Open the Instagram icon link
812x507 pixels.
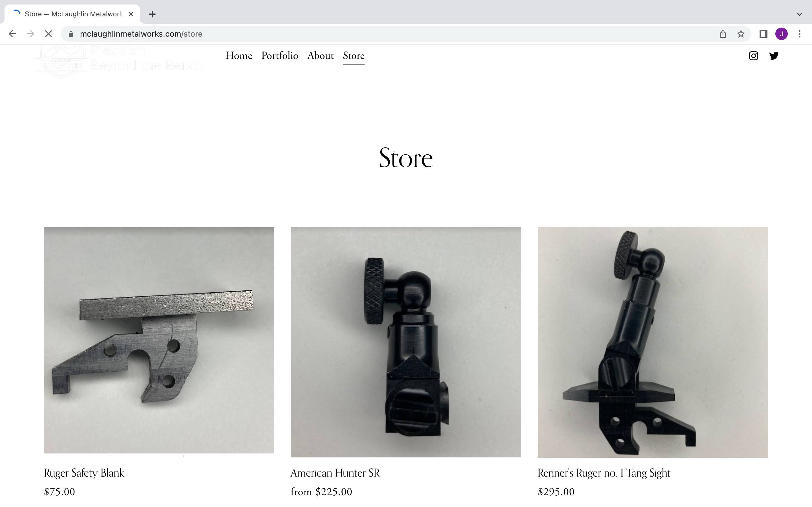point(753,56)
